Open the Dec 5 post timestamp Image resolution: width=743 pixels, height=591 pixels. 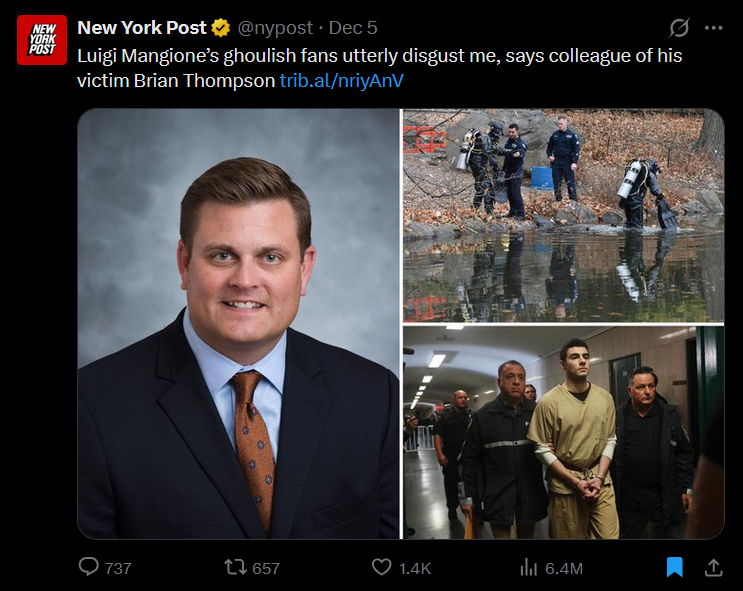point(353,28)
